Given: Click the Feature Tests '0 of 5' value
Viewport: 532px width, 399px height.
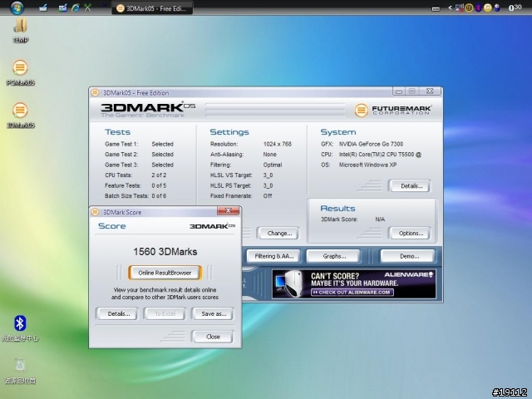Looking at the screenshot, I should click(159, 185).
